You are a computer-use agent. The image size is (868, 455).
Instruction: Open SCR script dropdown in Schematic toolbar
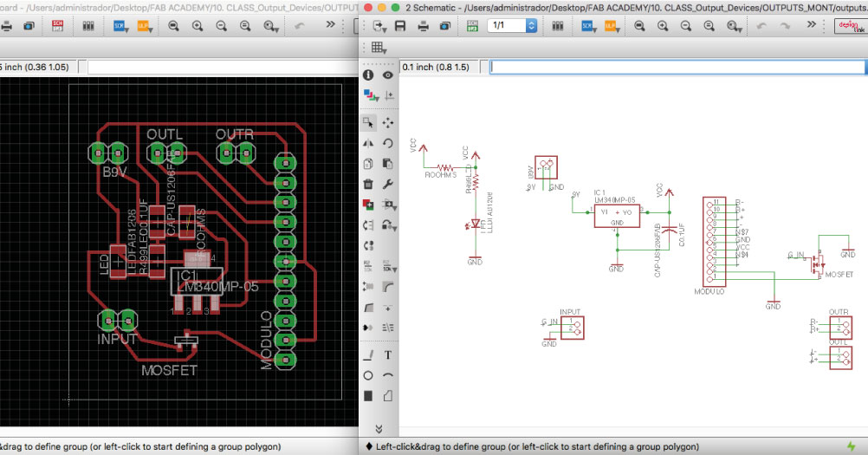point(588,26)
